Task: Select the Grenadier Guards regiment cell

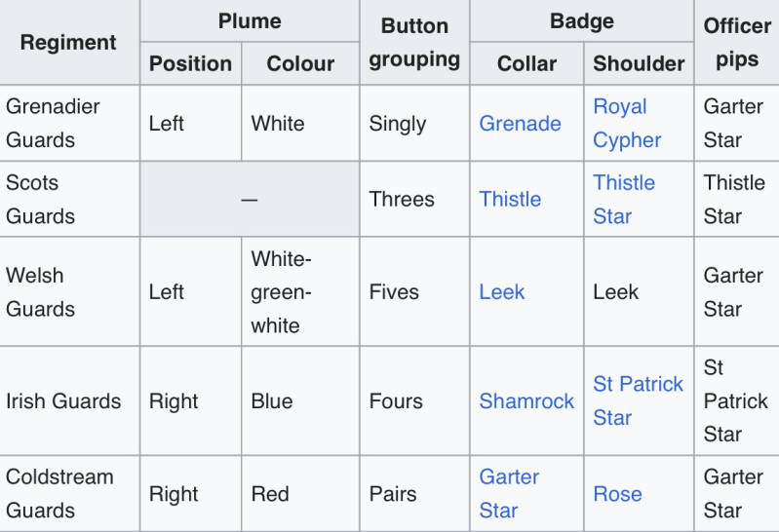Action: pos(68,124)
